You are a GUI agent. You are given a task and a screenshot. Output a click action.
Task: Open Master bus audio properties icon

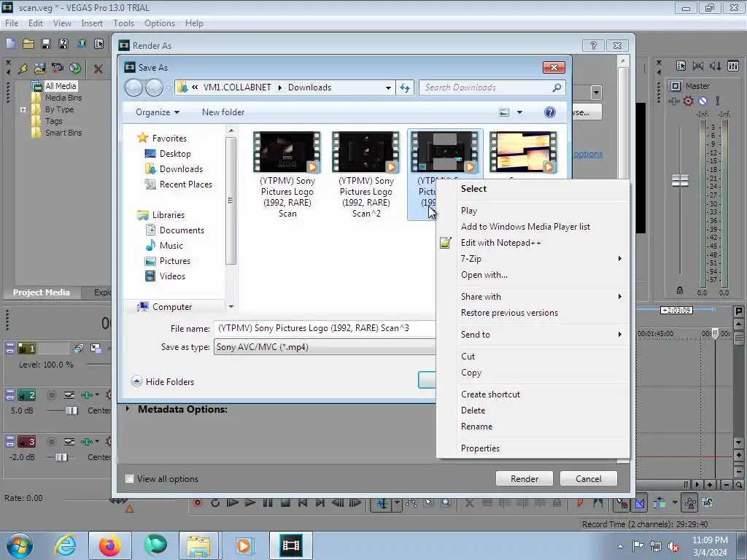pyautogui.click(x=681, y=66)
